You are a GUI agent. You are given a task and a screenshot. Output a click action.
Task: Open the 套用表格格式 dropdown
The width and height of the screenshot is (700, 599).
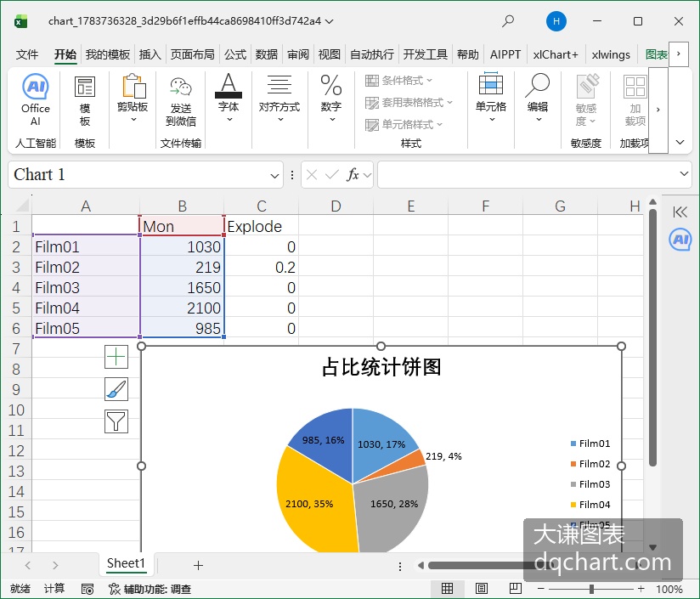(x=409, y=103)
